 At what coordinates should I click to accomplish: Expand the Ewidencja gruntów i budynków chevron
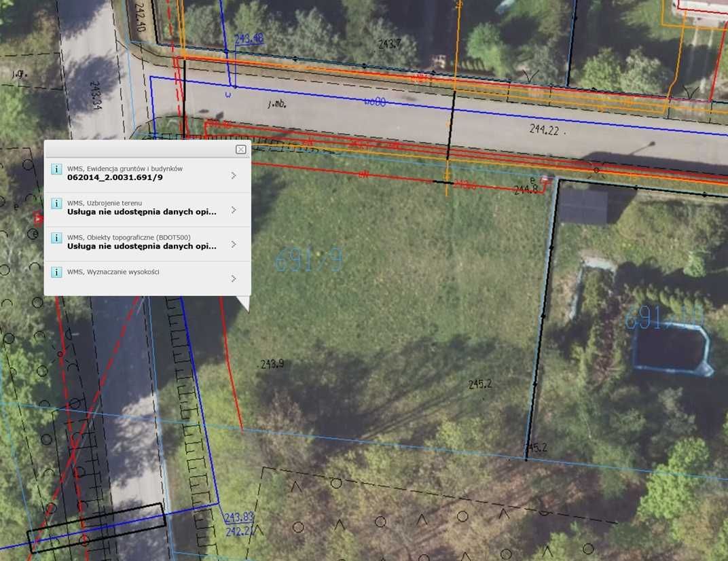[x=234, y=175]
